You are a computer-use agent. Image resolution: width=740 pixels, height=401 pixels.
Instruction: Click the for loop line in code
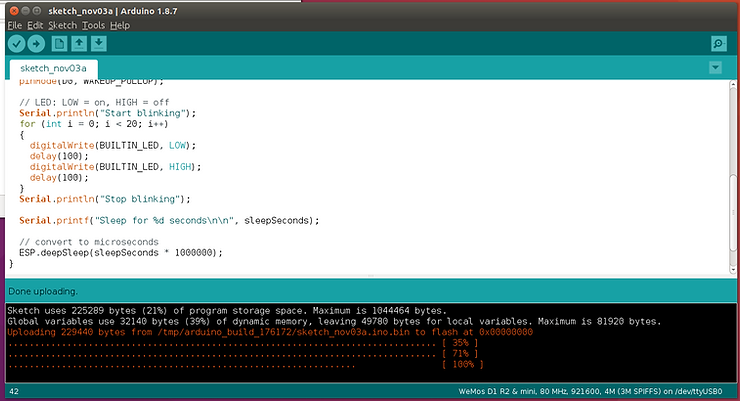93,124
